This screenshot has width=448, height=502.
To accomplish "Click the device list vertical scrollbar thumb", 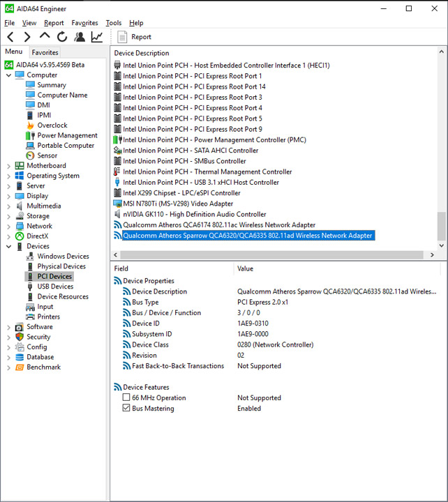I will [441, 226].
